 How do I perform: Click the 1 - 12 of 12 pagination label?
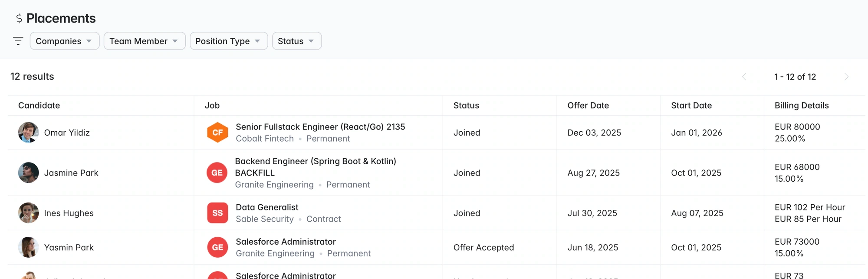795,77
